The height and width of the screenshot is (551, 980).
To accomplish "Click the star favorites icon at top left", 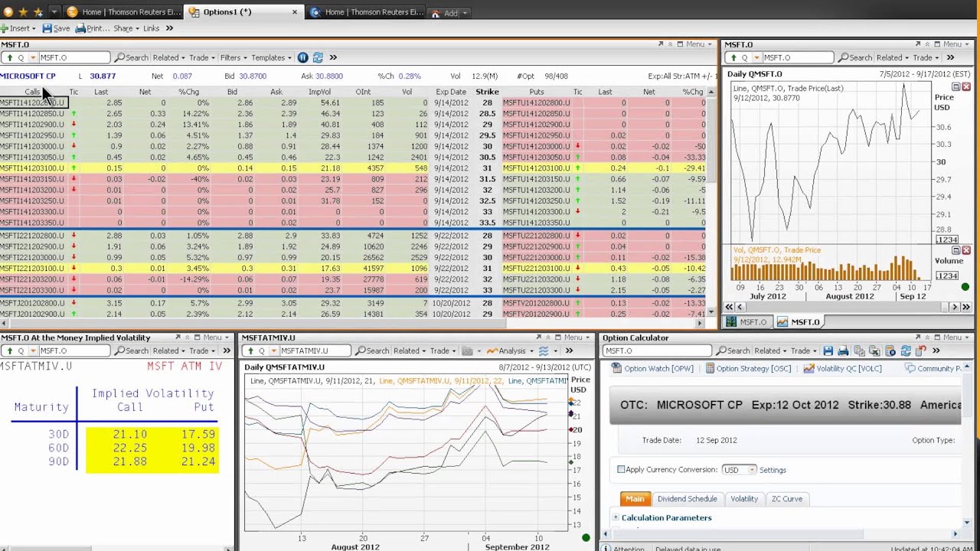I will [x=23, y=11].
